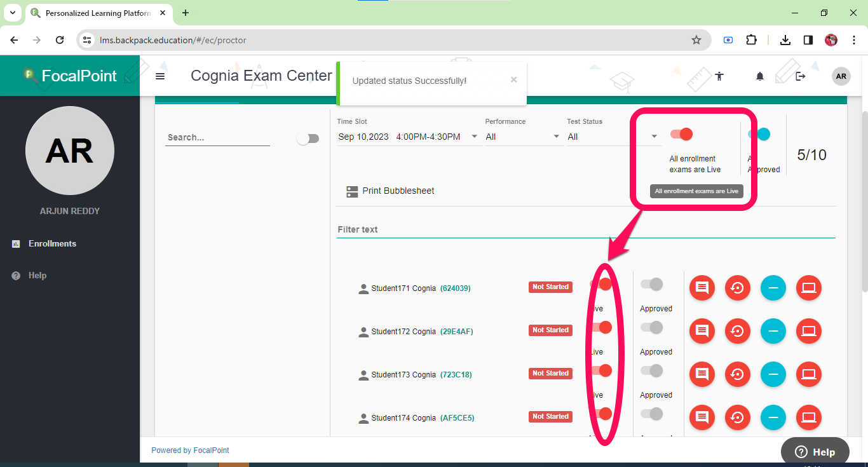Open Chrome tab search dropdown arrow
The width and height of the screenshot is (868, 467).
coord(12,13)
